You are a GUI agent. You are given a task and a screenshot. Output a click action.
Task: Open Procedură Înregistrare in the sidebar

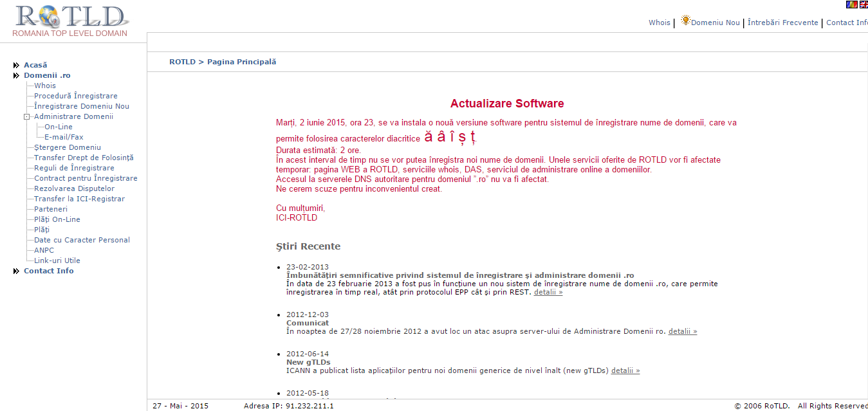coord(76,96)
